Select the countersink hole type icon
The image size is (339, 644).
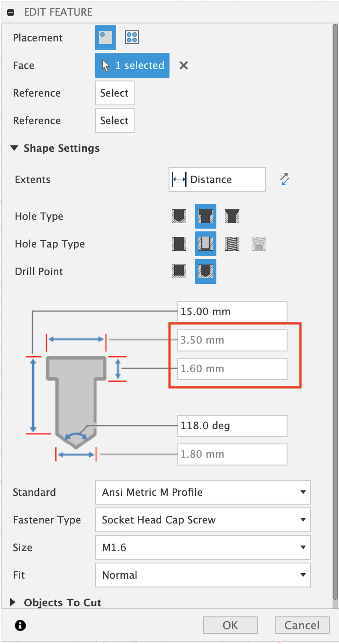(232, 216)
